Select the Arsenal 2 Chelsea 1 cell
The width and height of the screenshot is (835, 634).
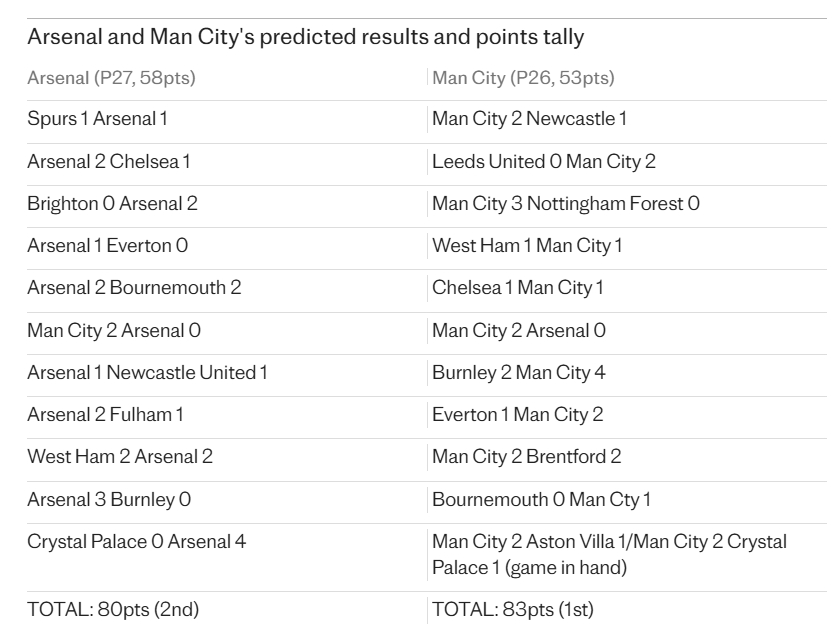coord(109,161)
